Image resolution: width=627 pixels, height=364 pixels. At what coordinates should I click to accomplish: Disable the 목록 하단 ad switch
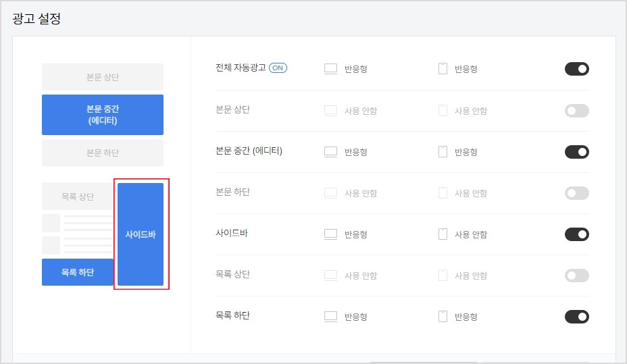click(576, 317)
